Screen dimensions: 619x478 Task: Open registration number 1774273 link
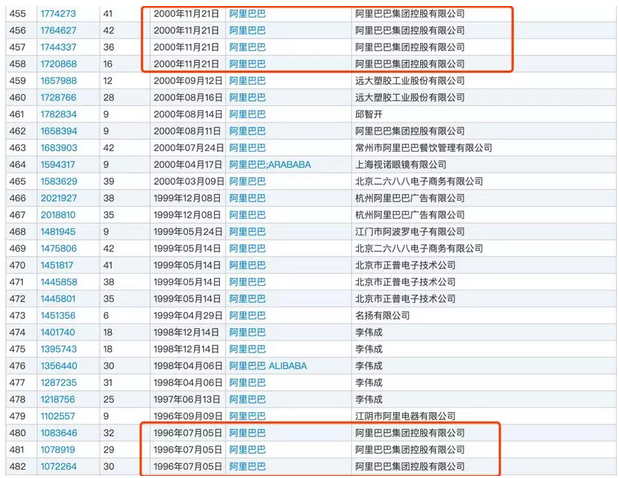58,14
